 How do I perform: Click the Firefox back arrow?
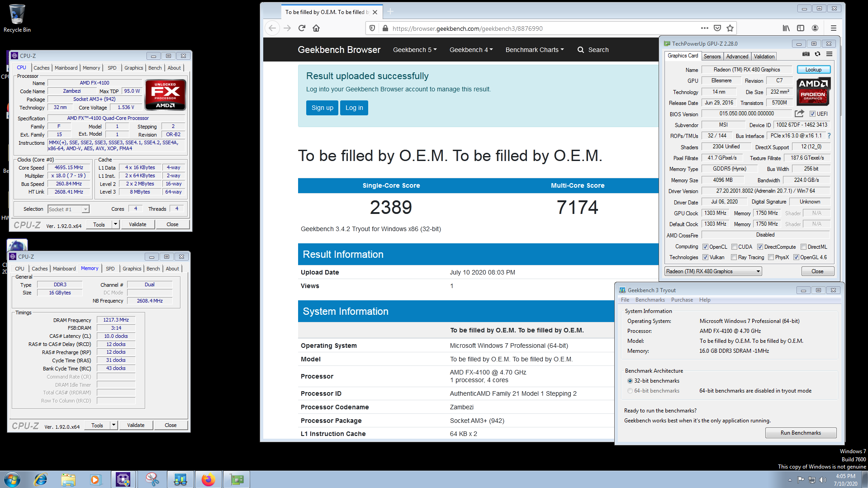pos(272,28)
